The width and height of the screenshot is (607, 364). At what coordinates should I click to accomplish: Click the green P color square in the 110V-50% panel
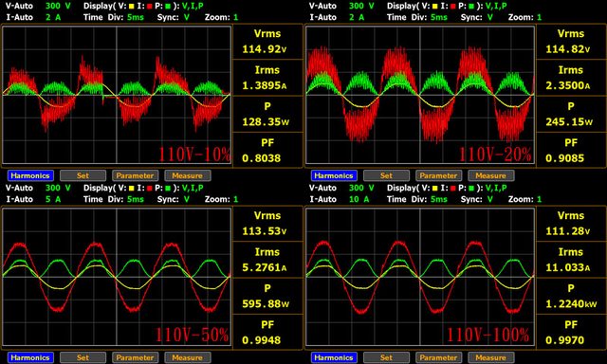tap(168, 189)
